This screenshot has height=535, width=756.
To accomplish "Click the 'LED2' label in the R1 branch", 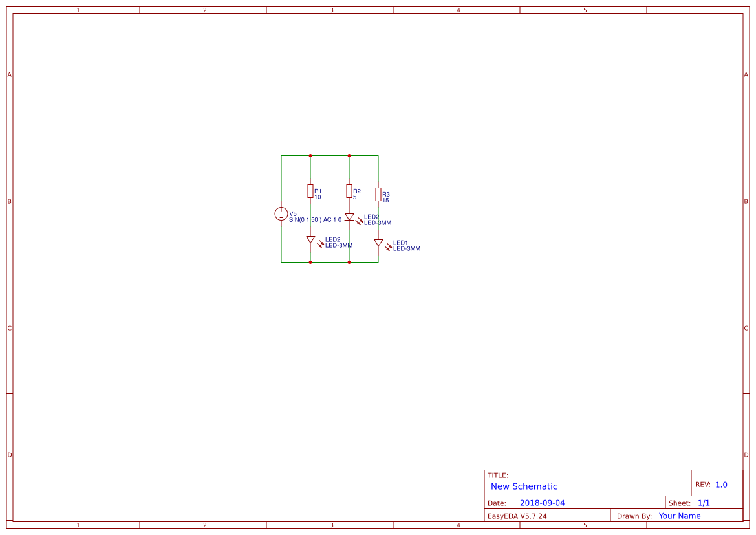I will click(332, 240).
